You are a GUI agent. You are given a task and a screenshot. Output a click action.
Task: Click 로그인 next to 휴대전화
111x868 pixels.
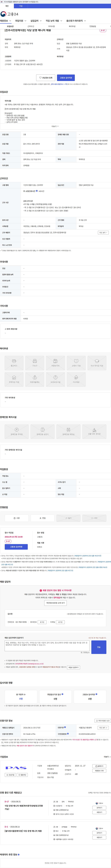tap(42, 622)
